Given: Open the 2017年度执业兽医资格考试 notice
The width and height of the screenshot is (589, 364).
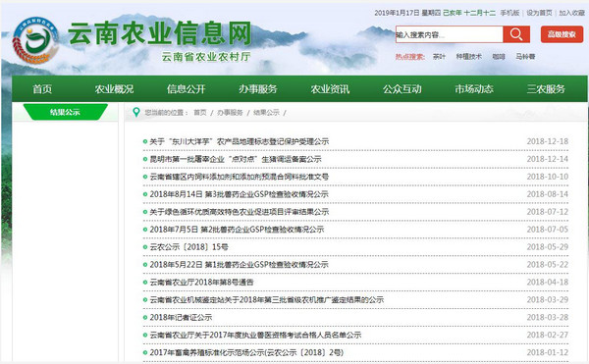Looking at the screenshot, I should (x=255, y=336).
